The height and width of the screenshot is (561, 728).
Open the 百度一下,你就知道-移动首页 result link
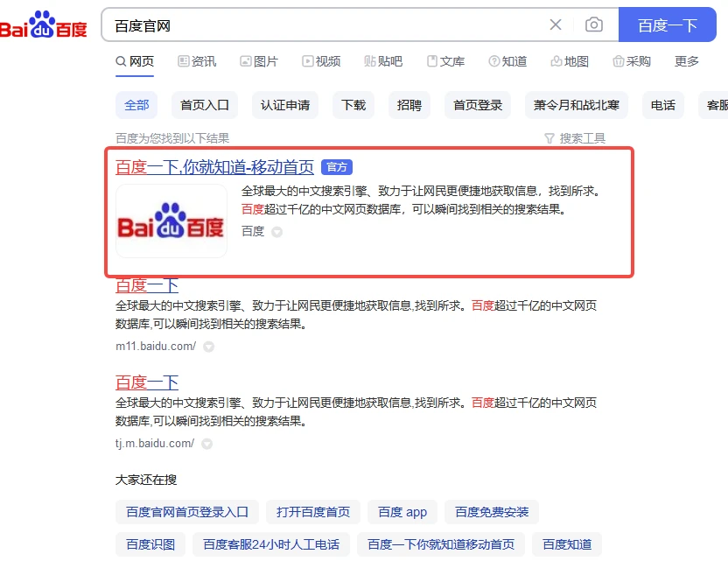click(213, 166)
